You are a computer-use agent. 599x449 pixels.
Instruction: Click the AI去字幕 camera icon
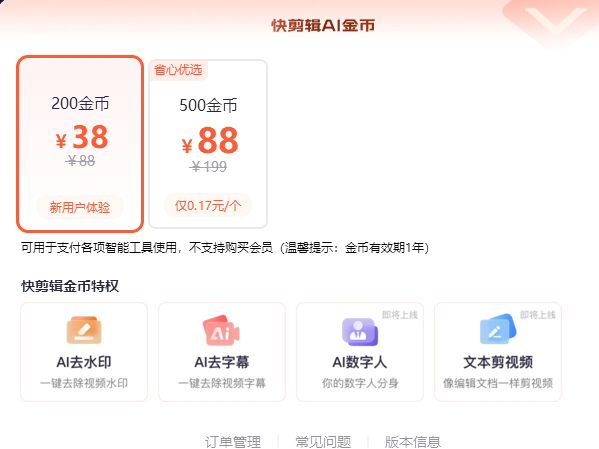tap(221, 330)
